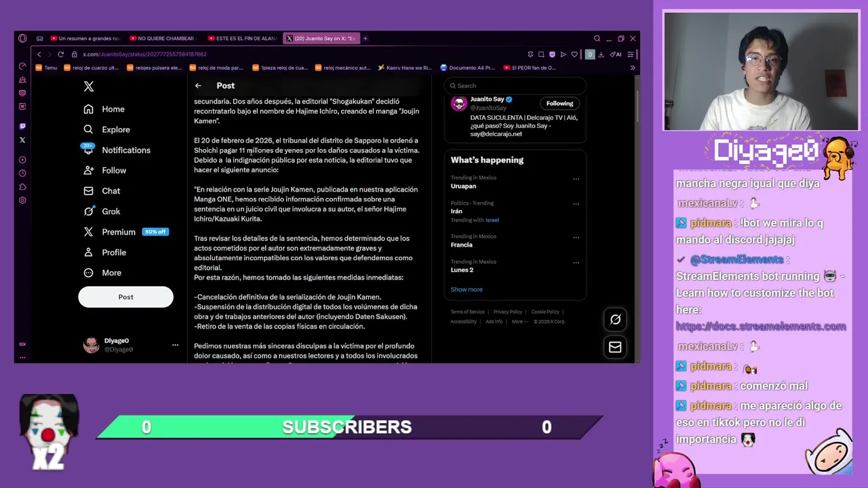Open Diyage0 account options dots

pyautogui.click(x=175, y=345)
